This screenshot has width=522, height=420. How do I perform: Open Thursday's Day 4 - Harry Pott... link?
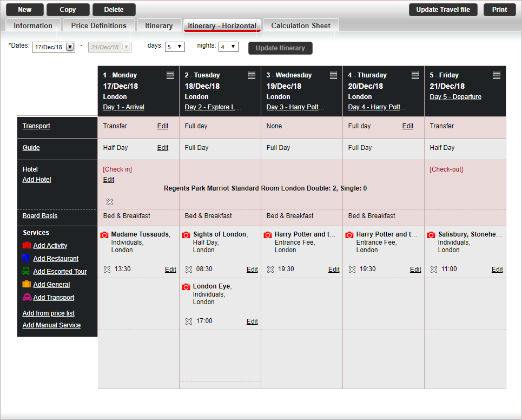click(377, 107)
